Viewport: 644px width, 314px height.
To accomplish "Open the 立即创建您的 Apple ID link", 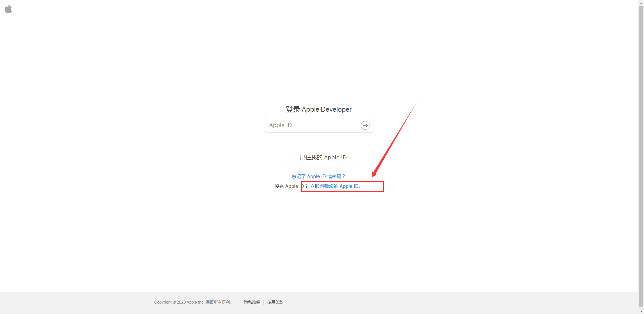I will (x=335, y=186).
